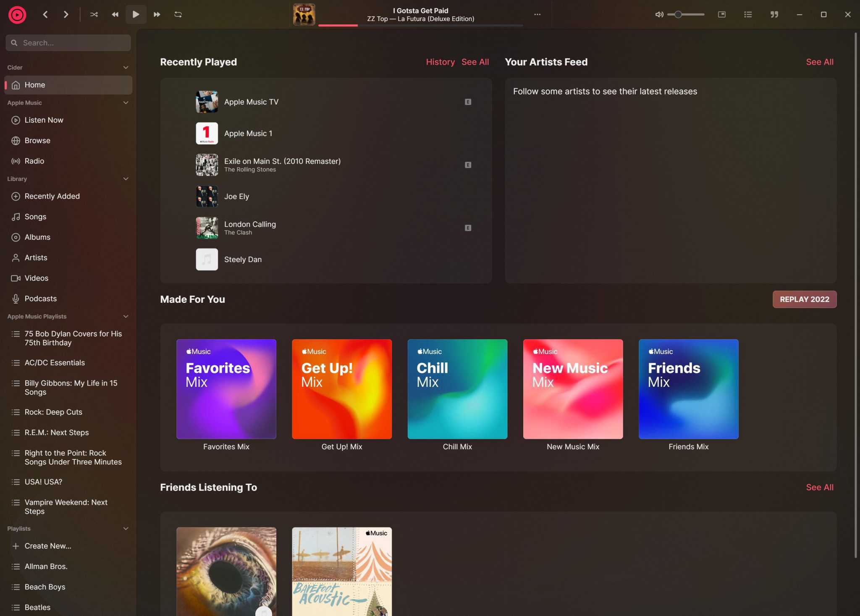Open AC/DC Essentials playlist
860x616 pixels.
point(68,363)
